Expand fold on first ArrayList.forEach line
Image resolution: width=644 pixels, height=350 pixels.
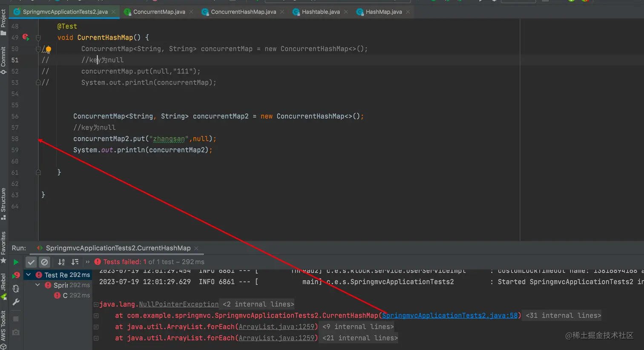point(96,327)
